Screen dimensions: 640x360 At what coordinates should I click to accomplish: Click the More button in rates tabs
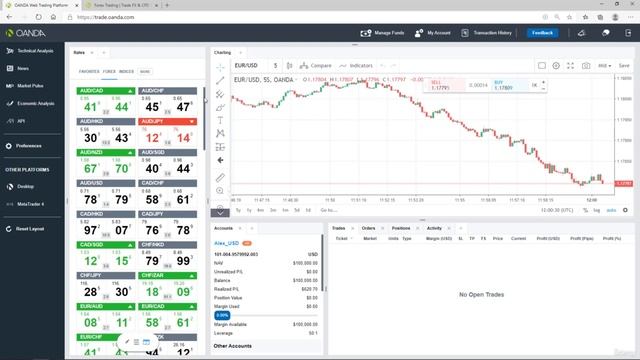tap(145, 71)
